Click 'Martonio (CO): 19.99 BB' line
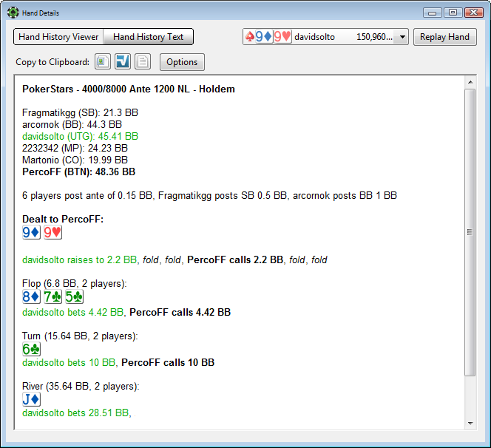This screenshot has width=491, height=448. 75,160
